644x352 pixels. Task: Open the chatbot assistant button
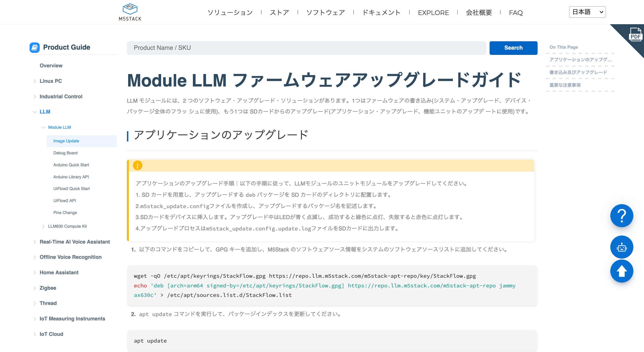pos(622,247)
